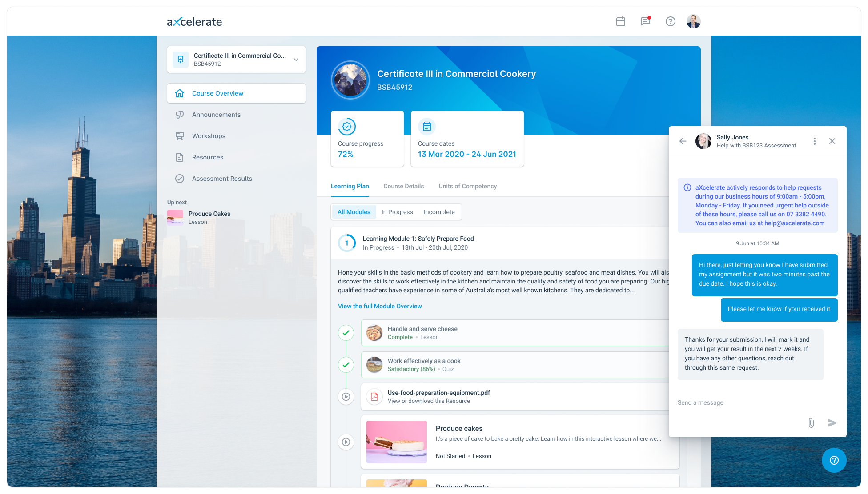Open Workshops in sidebar
Screen dimensions: 868x494
209,136
